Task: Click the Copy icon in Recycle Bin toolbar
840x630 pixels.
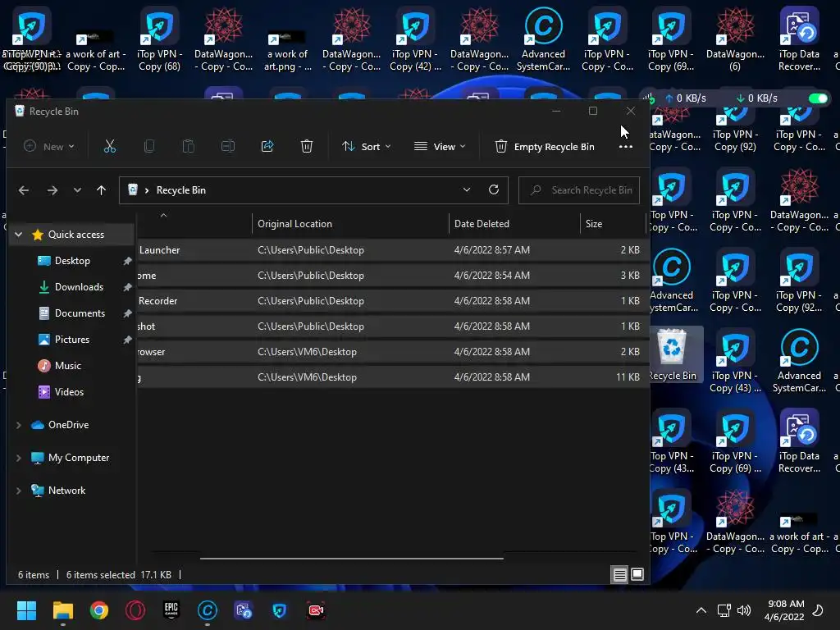Action: (x=149, y=146)
